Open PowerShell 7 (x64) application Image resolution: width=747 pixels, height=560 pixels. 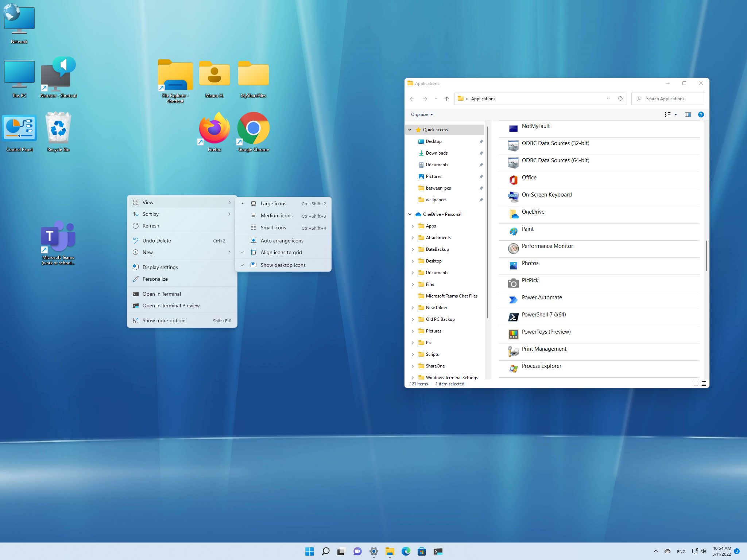(x=543, y=314)
